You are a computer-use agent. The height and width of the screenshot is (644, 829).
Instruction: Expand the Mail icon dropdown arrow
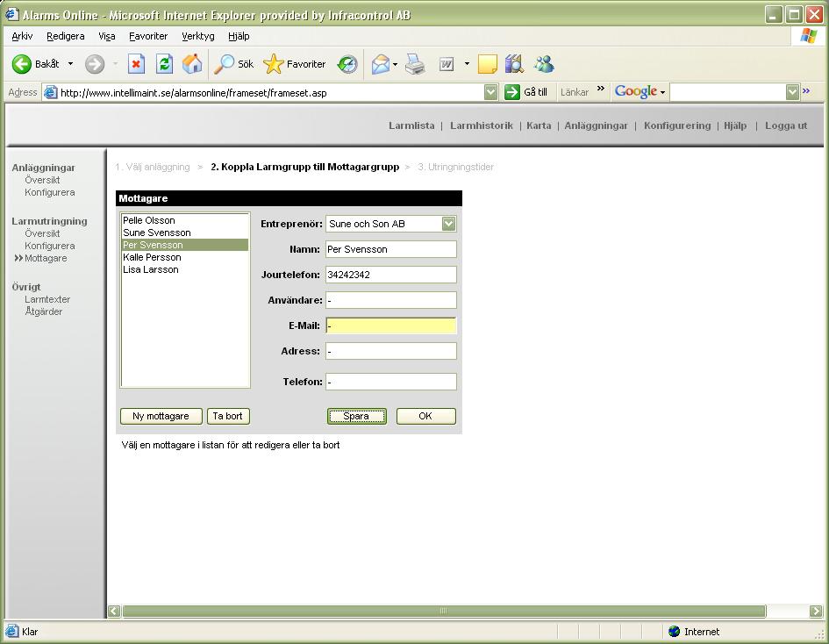point(395,64)
